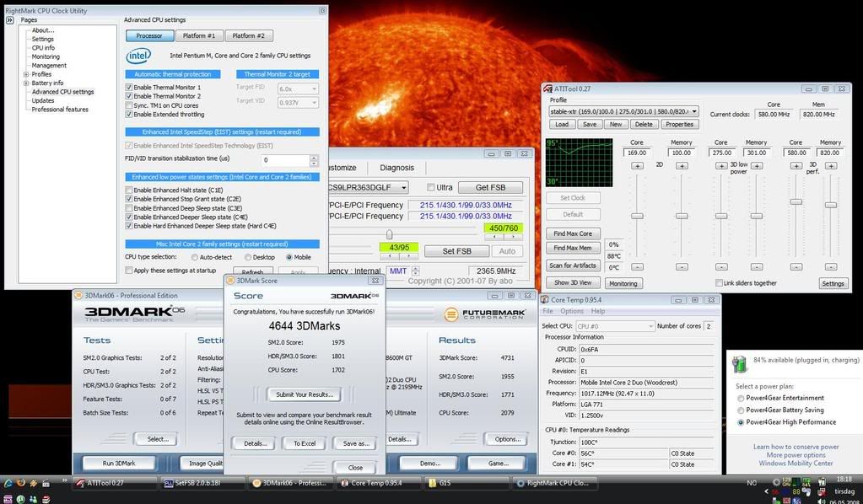The height and width of the screenshot is (504, 863).
Task: Switch to Core Temp taskbar button
Action: click(375, 483)
